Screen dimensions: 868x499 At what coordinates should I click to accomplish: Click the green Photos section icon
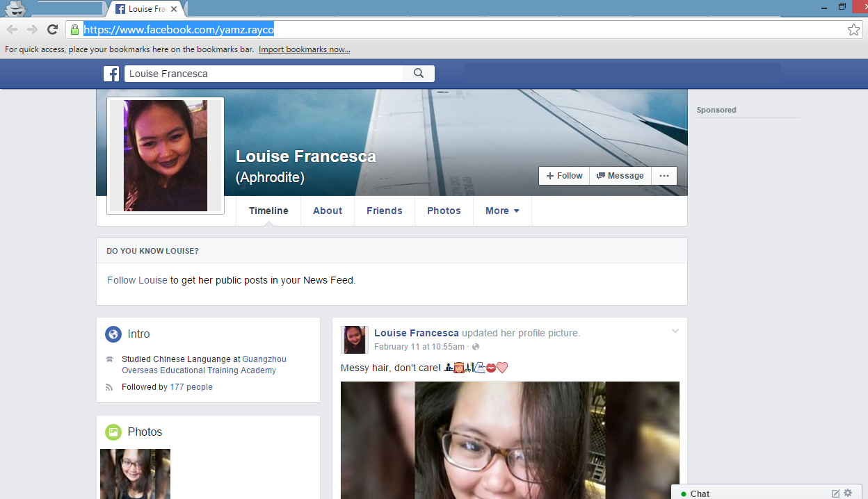pos(113,432)
